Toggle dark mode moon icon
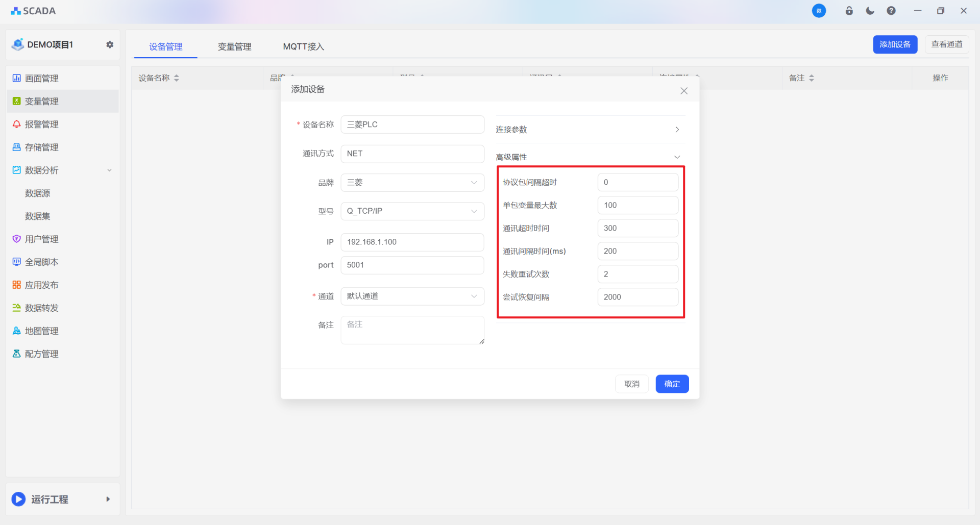This screenshot has width=980, height=525. coord(870,11)
